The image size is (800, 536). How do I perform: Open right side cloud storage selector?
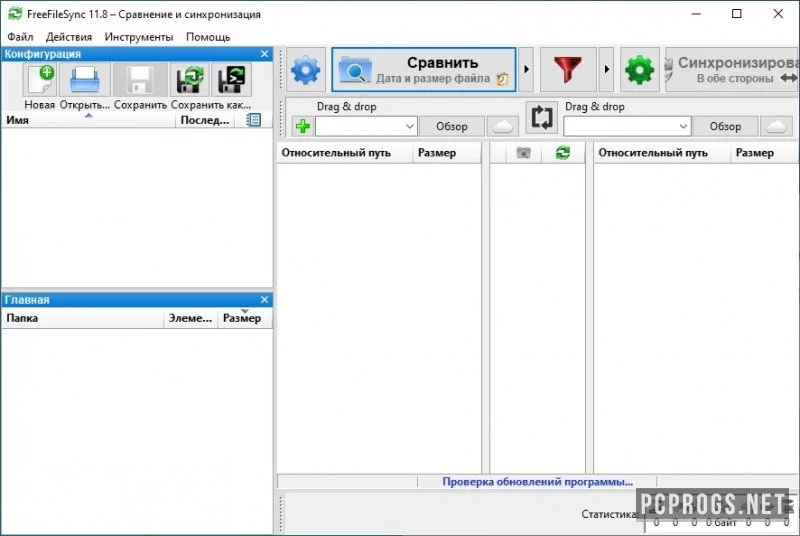776,126
